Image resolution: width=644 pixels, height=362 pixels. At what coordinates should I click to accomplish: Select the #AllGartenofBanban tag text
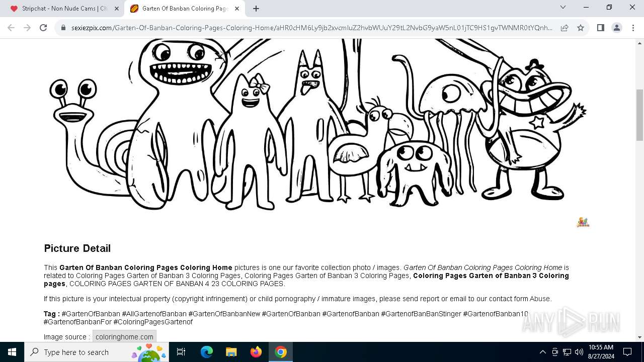154,314
